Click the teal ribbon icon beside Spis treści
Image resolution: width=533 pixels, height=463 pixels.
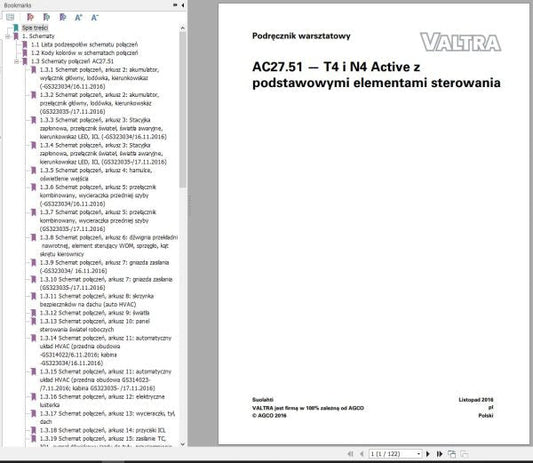pyautogui.click(x=16, y=28)
